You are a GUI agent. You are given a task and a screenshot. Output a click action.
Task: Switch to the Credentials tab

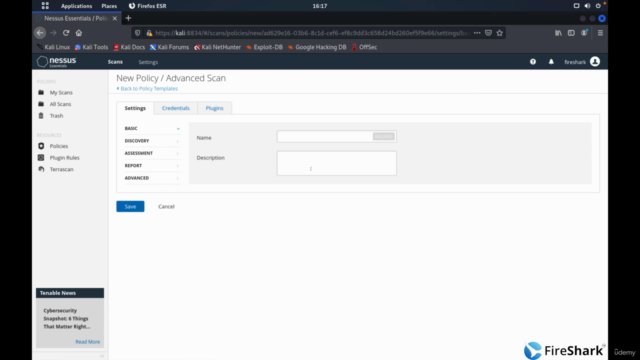coord(176,108)
